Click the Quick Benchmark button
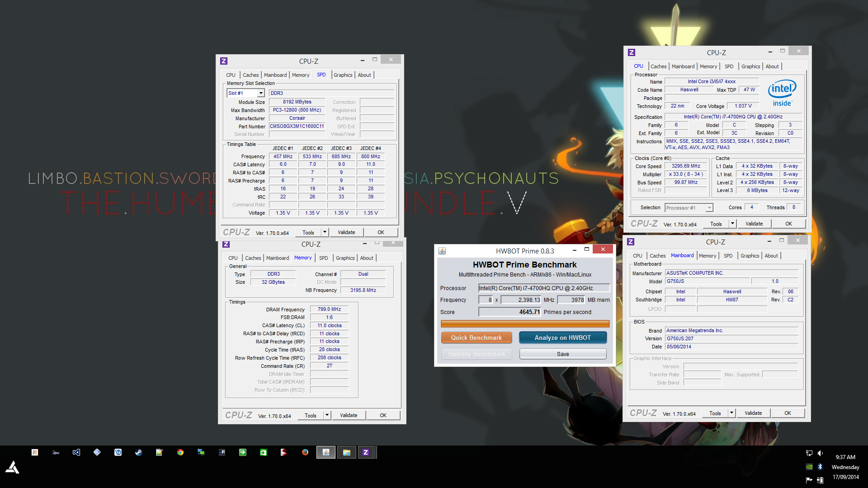Image resolution: width=868 pixels, height=488 pixels. point(476,338)
